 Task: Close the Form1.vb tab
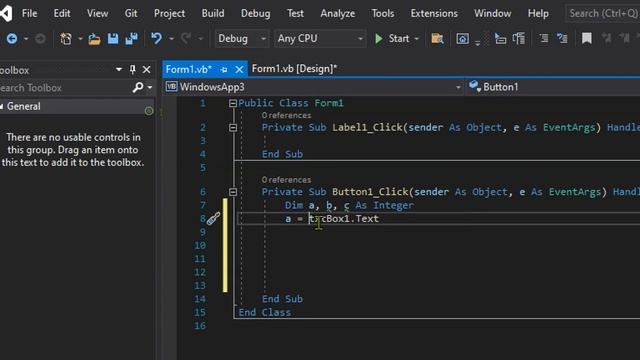(239, 70)
